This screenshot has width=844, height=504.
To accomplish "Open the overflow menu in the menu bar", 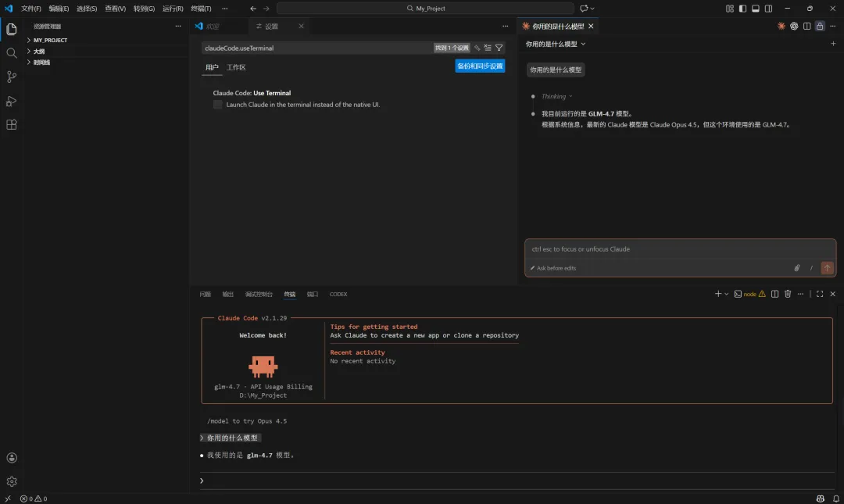I will pyautogui.click(x=224, y=8).
